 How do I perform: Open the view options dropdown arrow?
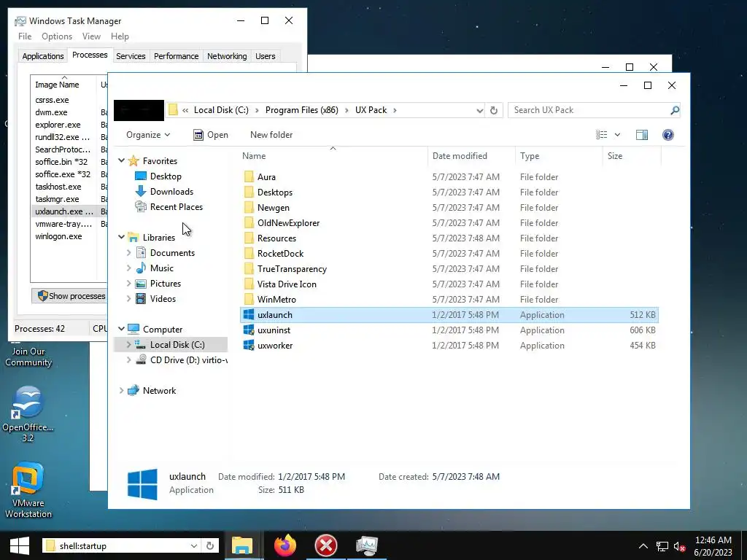point(617,135)
